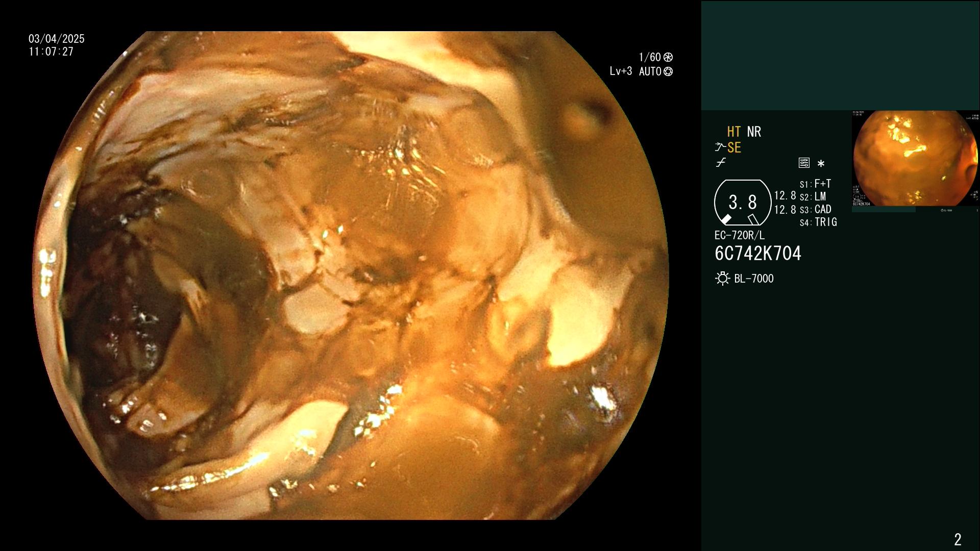980x551 pixels.
Task: Click the scope tip diagram showing 3.8
Action: tap(743, 203)
